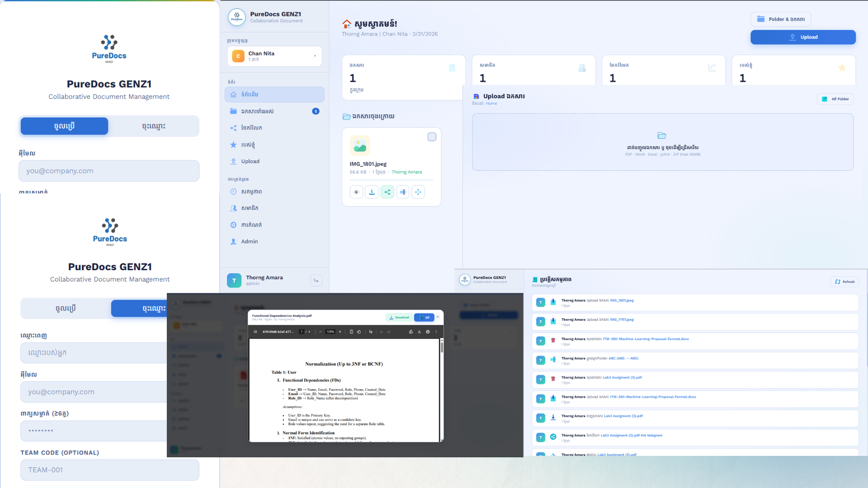Open the Admin item in the sidebar
The width and height of the screenshot is (868, 488).
(x=249, y=242)
